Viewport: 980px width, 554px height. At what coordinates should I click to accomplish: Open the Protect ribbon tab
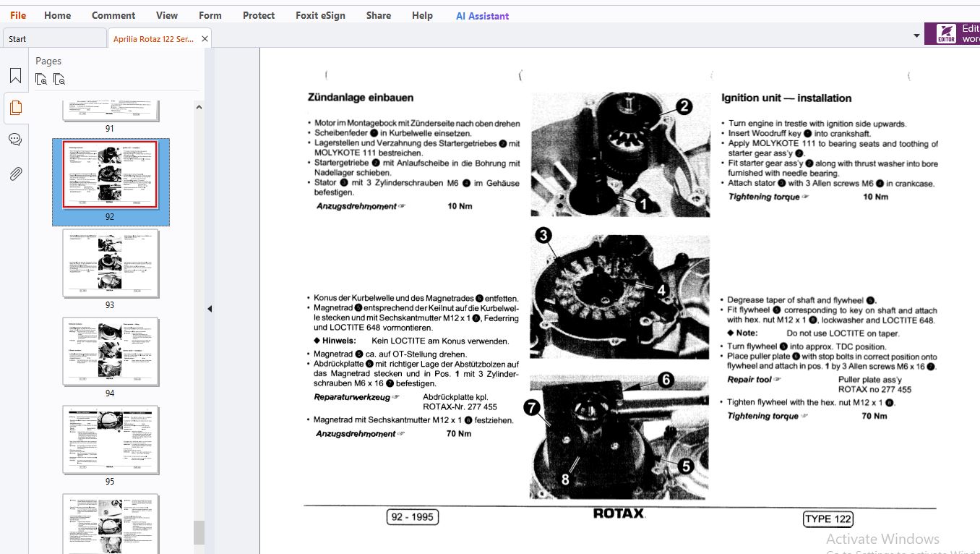click(x=259, y=15)
